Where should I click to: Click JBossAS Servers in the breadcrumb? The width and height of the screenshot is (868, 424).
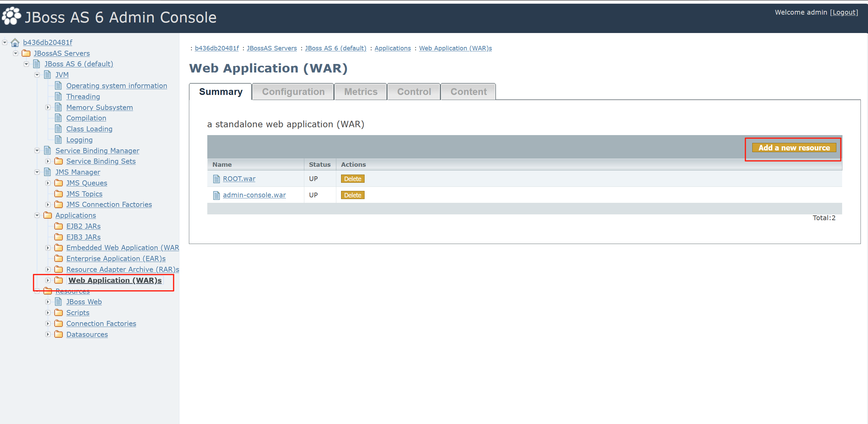[x=272, y=48]
